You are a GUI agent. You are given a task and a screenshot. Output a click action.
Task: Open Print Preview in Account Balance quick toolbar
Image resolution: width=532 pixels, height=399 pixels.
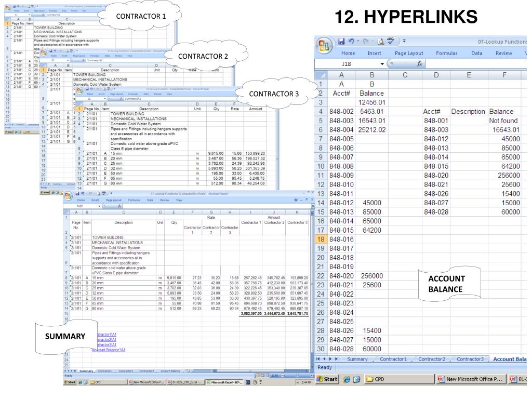coord(381,42)
